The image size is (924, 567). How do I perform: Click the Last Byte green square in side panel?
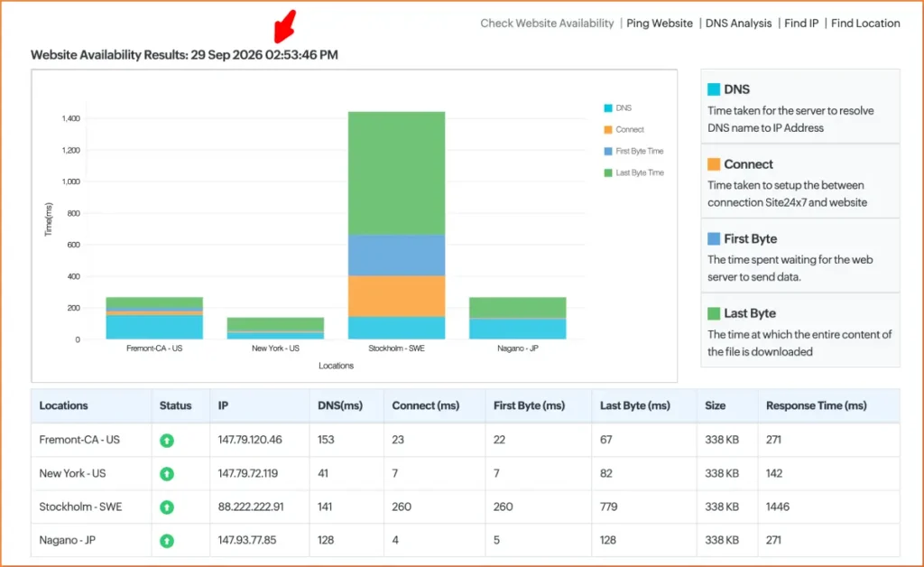[714, 313]
